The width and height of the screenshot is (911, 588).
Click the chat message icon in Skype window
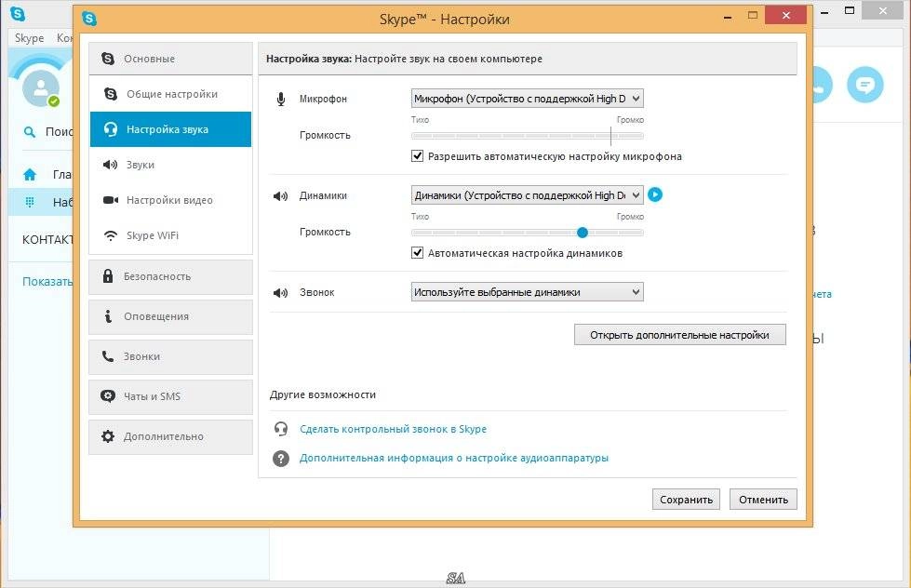[865, 85]
